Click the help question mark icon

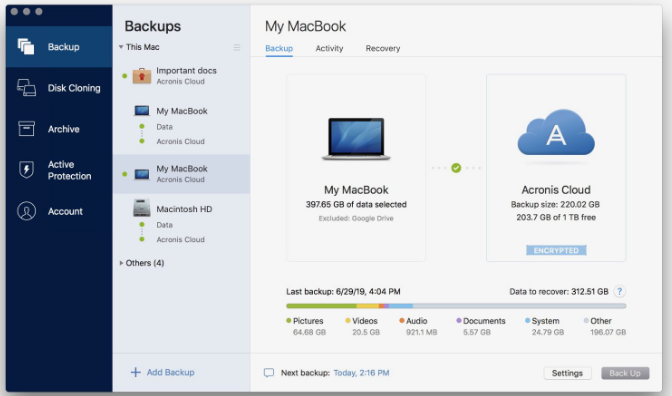[x=619, y=291]
